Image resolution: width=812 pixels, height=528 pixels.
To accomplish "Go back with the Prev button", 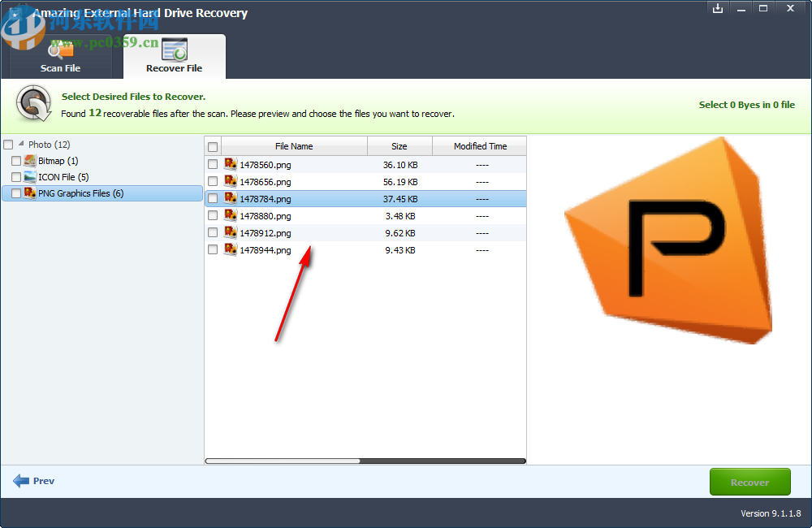I will click(x=33, y=481).
